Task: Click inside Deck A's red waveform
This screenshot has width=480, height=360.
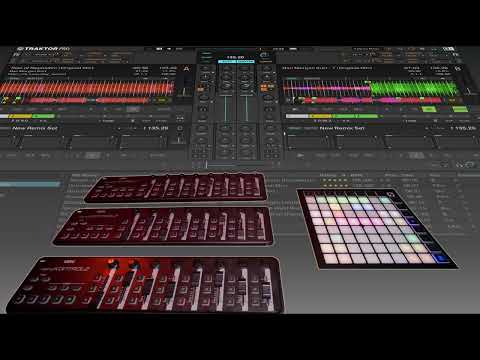Action: coord(87,88)
